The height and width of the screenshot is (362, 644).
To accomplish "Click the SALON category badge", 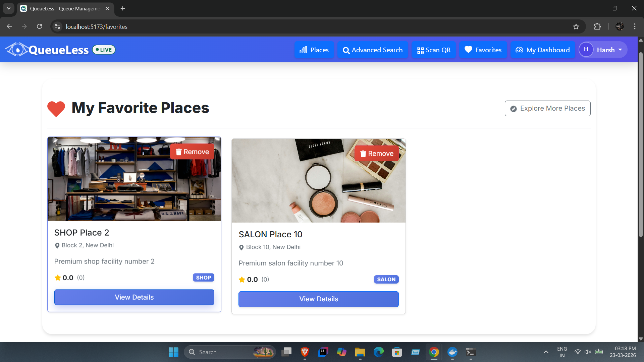I will tap(386, 279).
